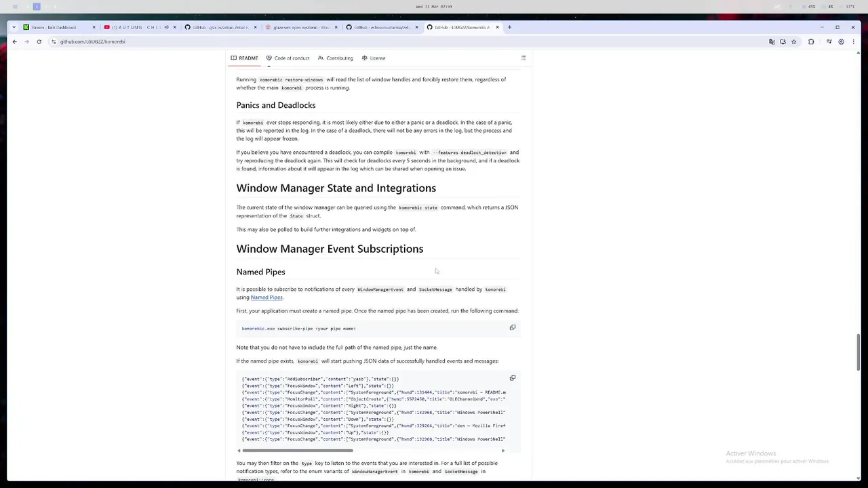
Task: Open the browser extensions puzzle icon
Action: point(811,41)
